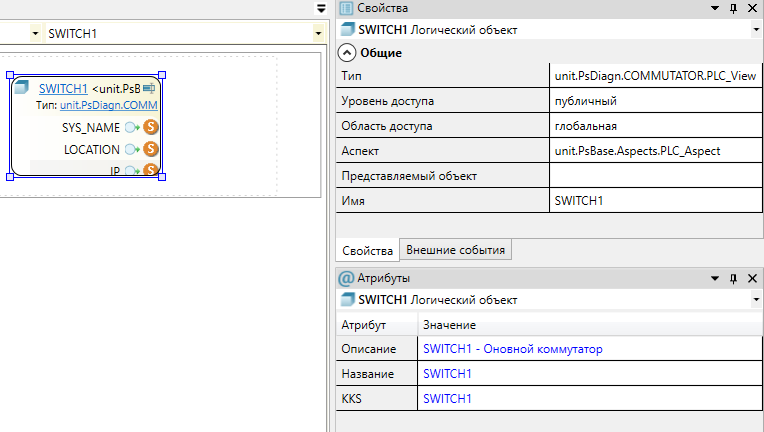Open the Атрибуты panel options dropdown arrow
This screenshot has width=764, height=432.
click(715, 279)
